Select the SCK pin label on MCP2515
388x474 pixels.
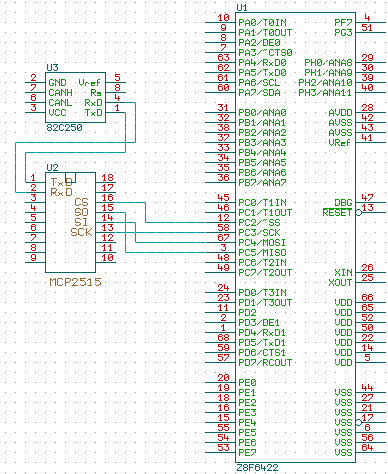pos(81,232)
